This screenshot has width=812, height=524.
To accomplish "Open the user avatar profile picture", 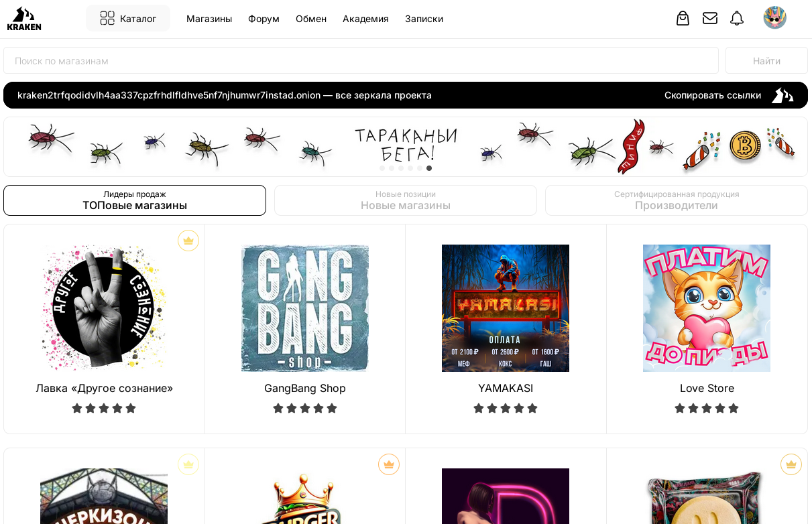I will tap(774, 17).
